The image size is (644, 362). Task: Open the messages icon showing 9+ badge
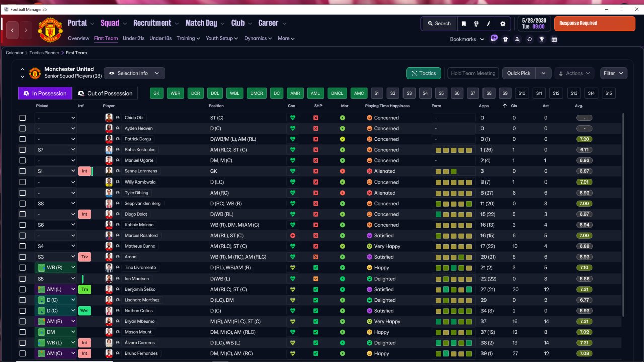point(494,39)
